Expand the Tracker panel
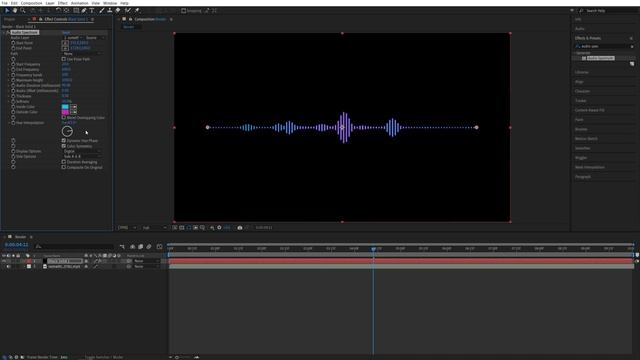 pos(580,100)
